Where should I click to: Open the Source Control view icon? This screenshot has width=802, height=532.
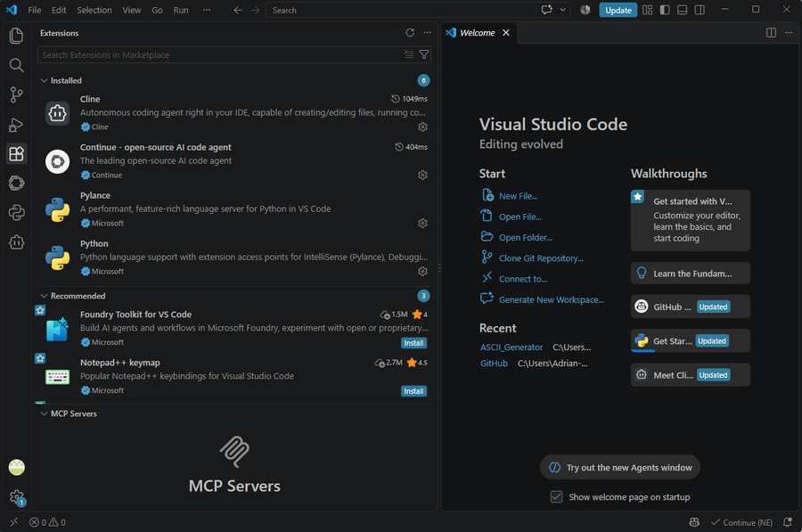click(x=16, y=94)
